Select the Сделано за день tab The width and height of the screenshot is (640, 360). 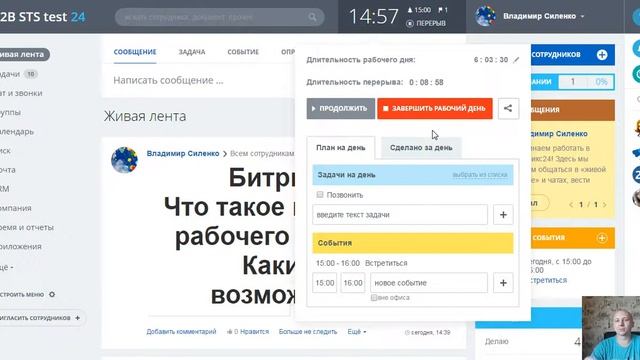(421, 148)
